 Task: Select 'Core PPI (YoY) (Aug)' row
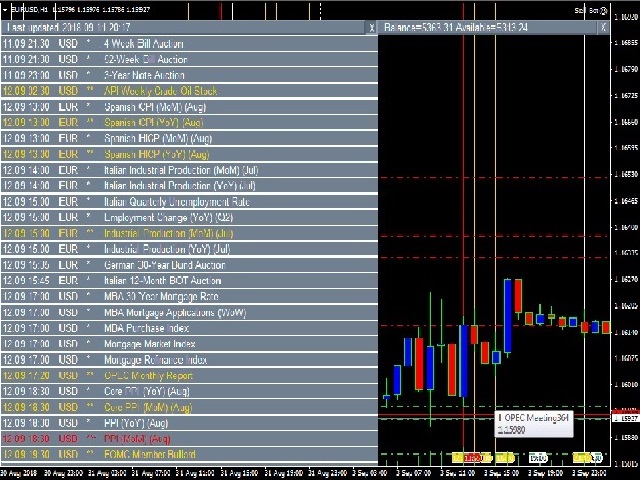point(189,391)
